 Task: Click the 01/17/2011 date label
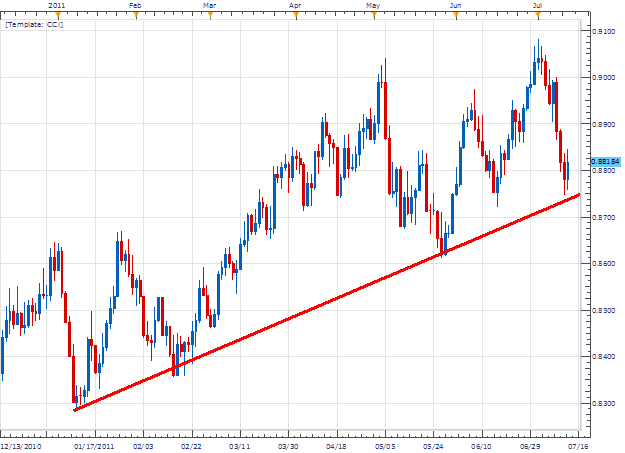pyautogui.click(x=94, y=446)
